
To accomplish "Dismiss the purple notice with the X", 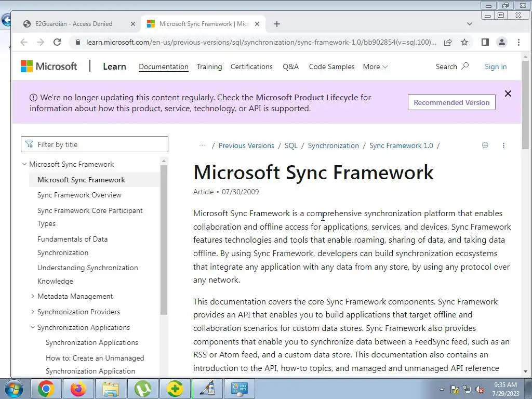I will [x=508, y=94].
